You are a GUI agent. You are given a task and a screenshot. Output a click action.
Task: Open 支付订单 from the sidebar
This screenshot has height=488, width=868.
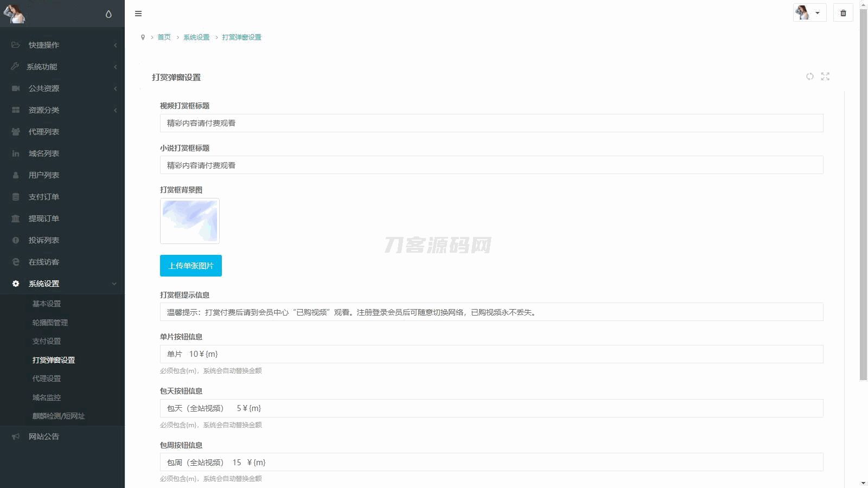coord(43,197)
